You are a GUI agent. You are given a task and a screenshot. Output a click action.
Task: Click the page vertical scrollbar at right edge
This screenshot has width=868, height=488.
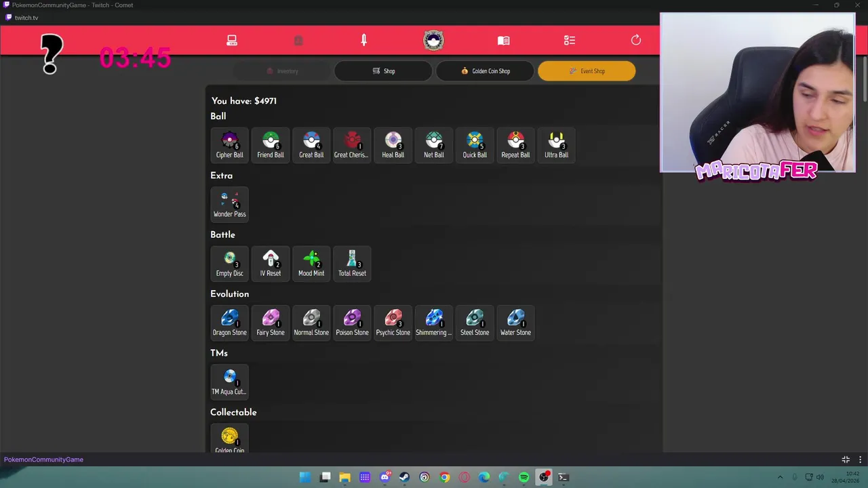click(x=865, y=80)
